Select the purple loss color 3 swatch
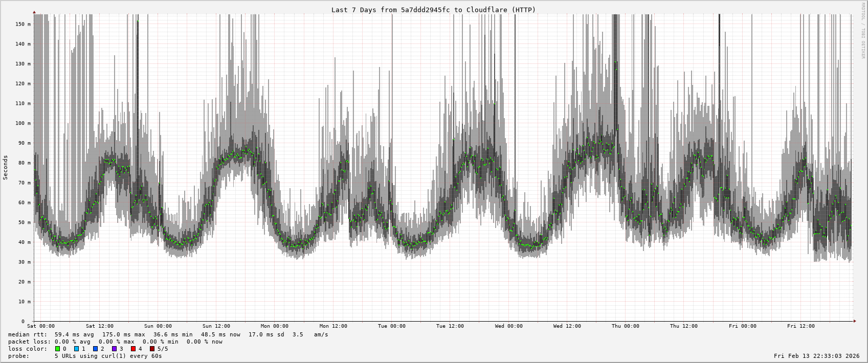 point(114,349)
